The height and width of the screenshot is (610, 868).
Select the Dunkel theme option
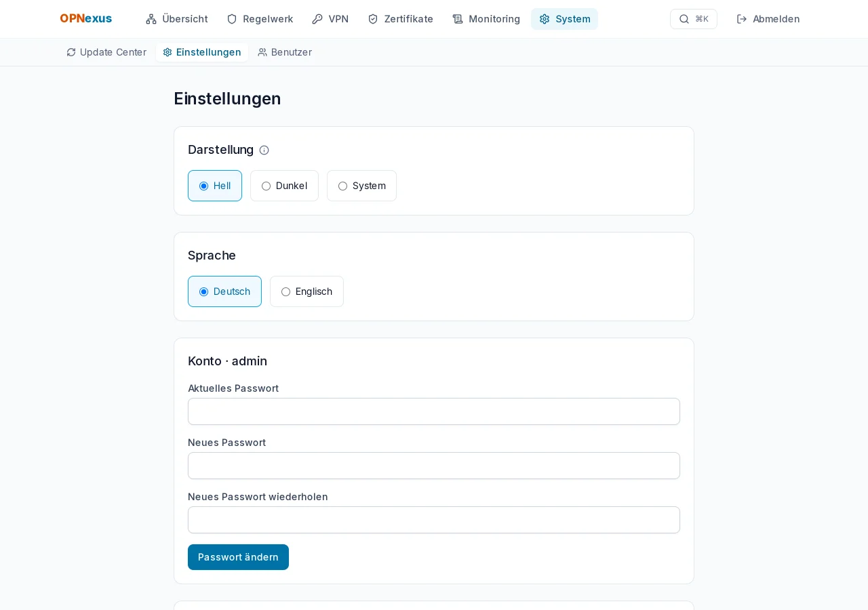(x=284, y=186)
